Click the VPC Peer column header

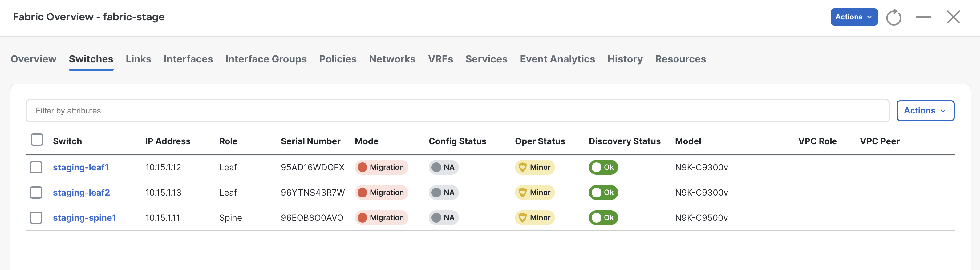[880, 141]
